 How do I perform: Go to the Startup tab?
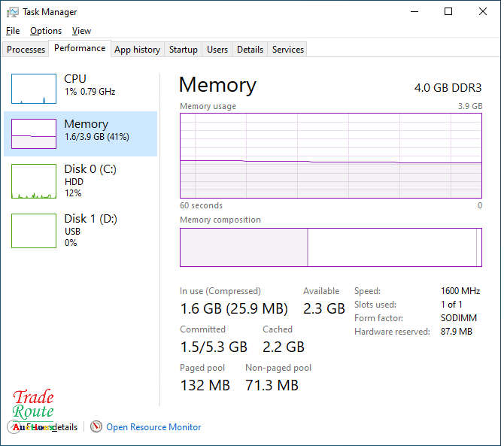coord(184,50)
